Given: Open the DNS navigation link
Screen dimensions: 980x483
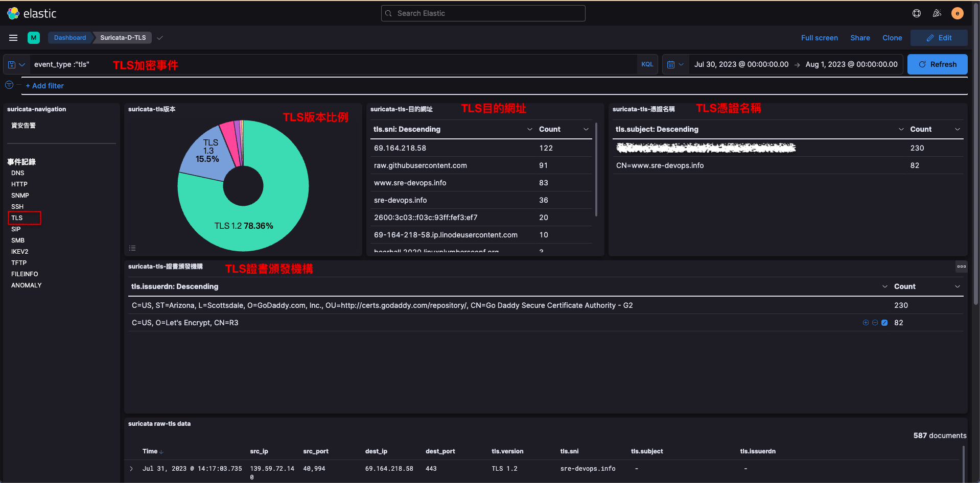Looking at the screenshot, I should coord(18,173).
